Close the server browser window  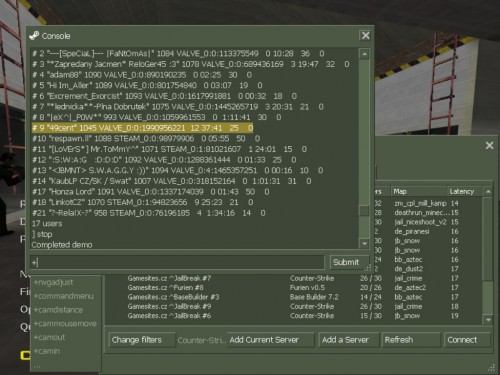pos(489,145)
